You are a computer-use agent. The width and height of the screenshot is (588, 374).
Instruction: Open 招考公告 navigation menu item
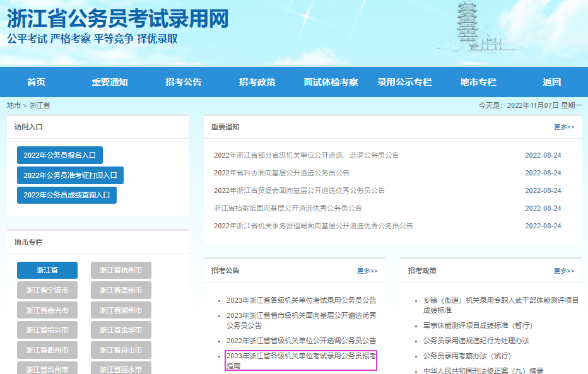[184, 82]
